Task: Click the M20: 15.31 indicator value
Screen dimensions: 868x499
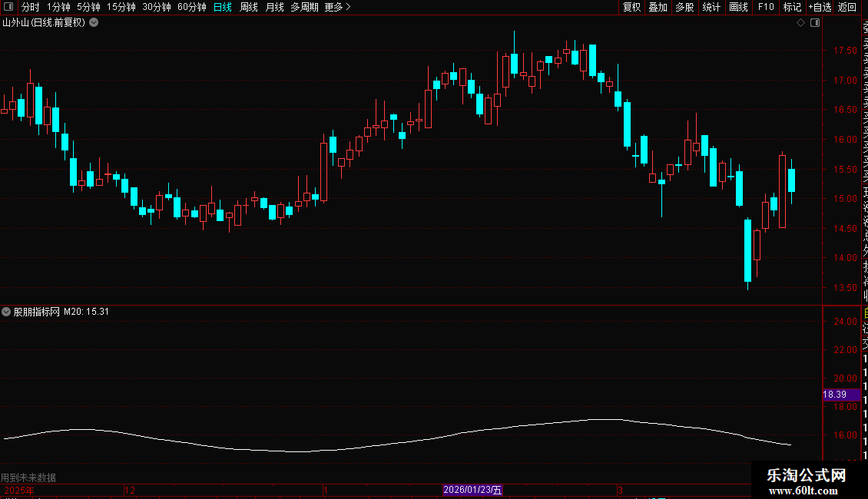Action: (x=86, y=312)
